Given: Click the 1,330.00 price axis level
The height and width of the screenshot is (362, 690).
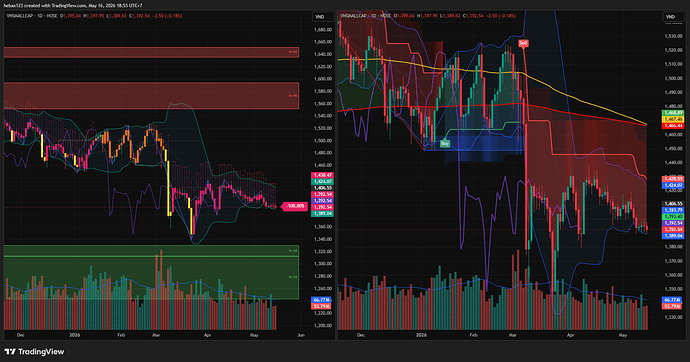Looking at the screenshot, I should pyautogui.click(x=674, y=317).
